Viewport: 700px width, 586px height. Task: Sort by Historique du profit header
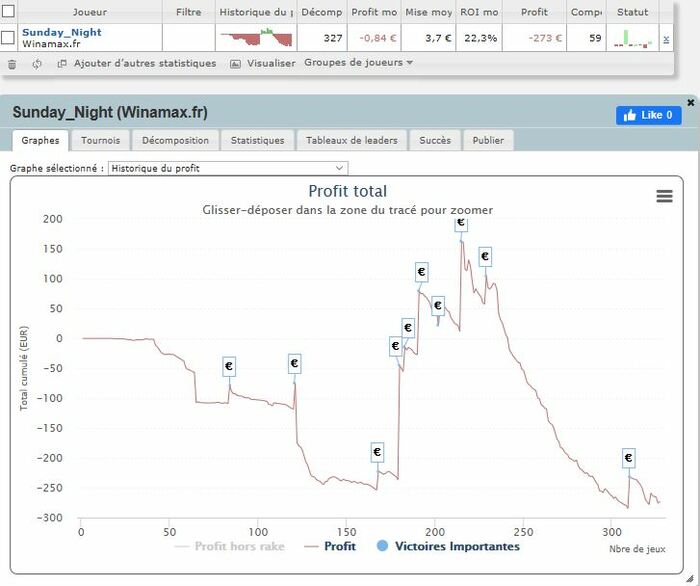[256, 12]
